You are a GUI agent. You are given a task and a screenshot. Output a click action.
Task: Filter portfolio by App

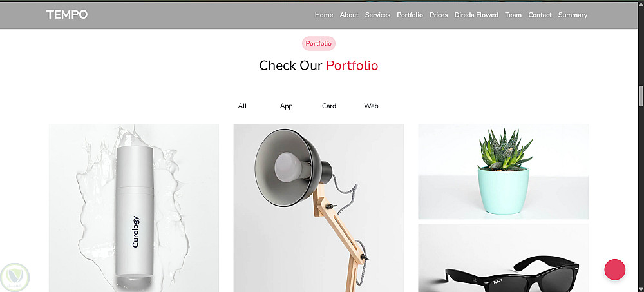click(x=286, y=106)
